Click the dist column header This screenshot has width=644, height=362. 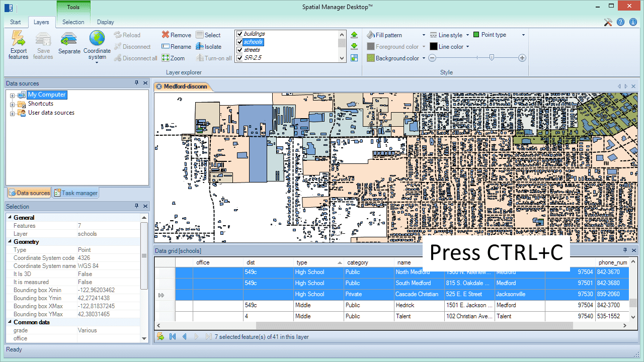pyautogui.click(x=268, y=262)
